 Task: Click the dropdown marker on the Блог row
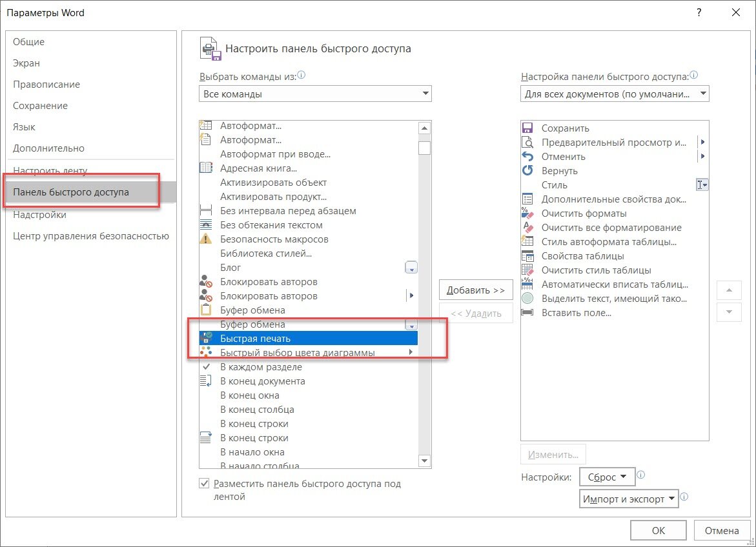click(x=411, y=268)
